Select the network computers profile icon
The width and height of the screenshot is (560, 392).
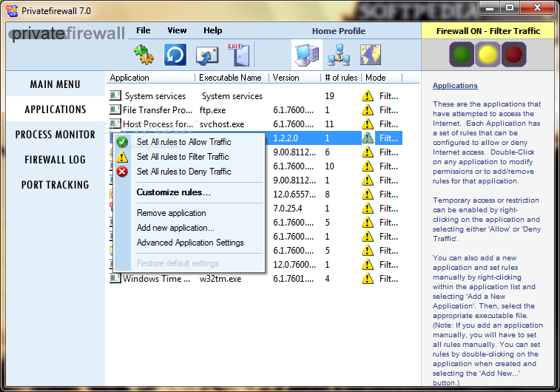point(339,55)
